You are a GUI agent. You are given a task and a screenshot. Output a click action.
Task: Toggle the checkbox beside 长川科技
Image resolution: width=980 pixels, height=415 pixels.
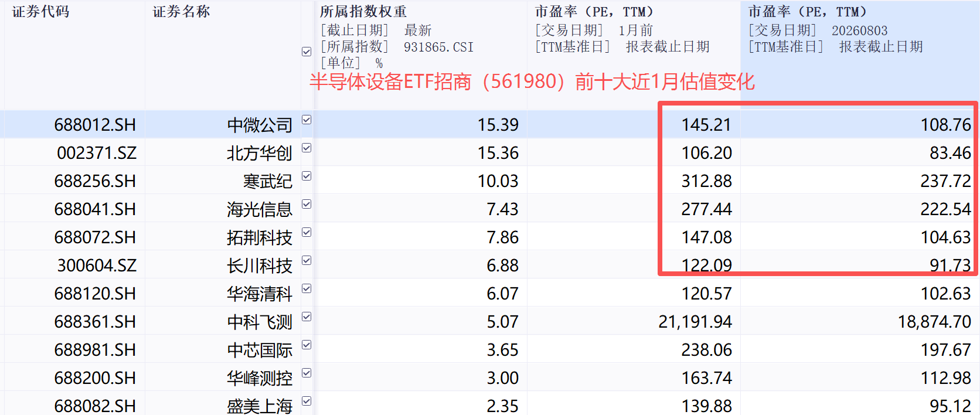(x=307, y=260)
